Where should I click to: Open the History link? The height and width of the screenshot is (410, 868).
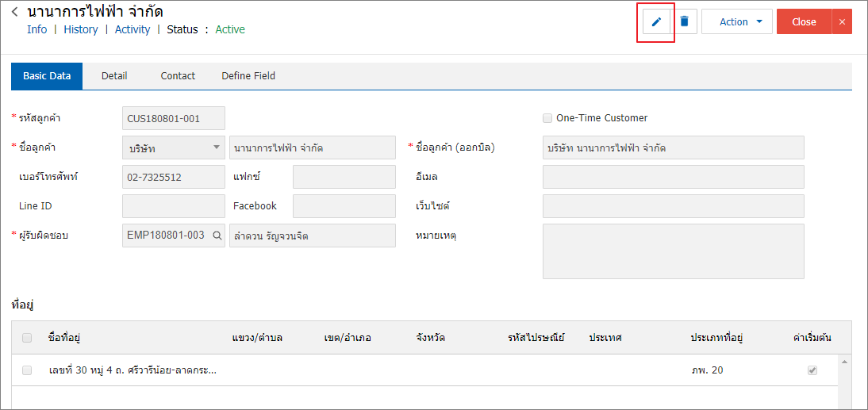(81, 29)
